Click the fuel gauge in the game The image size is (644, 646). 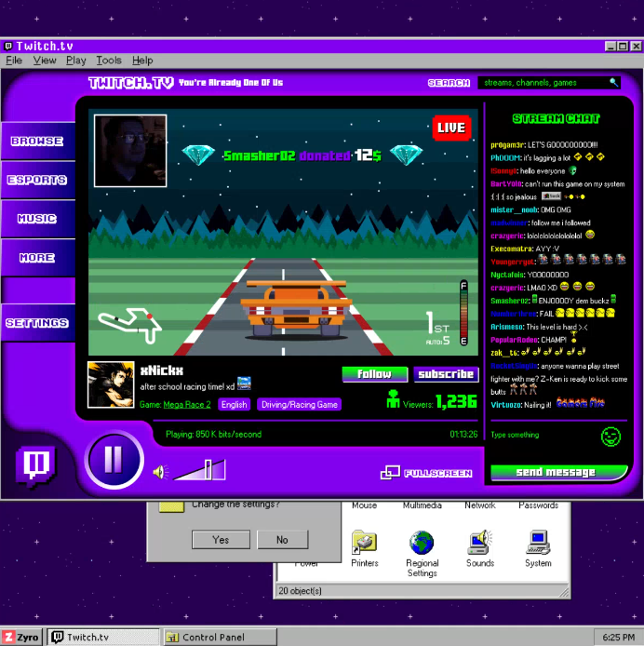464,313
